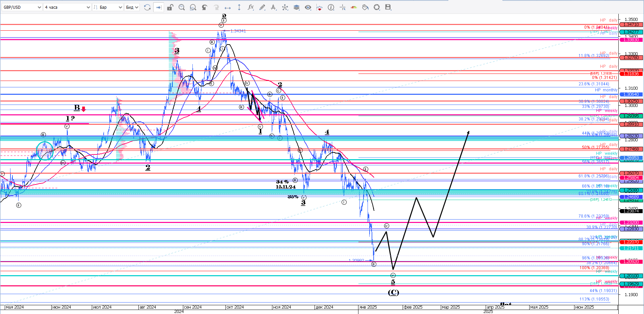Image resolution: width=644 pixels, height=314 pixels.
Task: Click the '15.11.24' date annotation
Action: pyautogui.click(x=286, y=187)
